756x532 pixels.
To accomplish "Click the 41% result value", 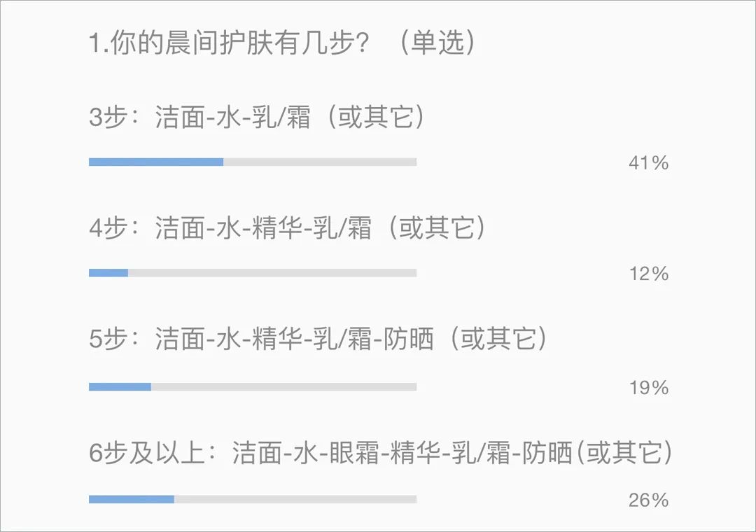I will click(x=648, y=163).
